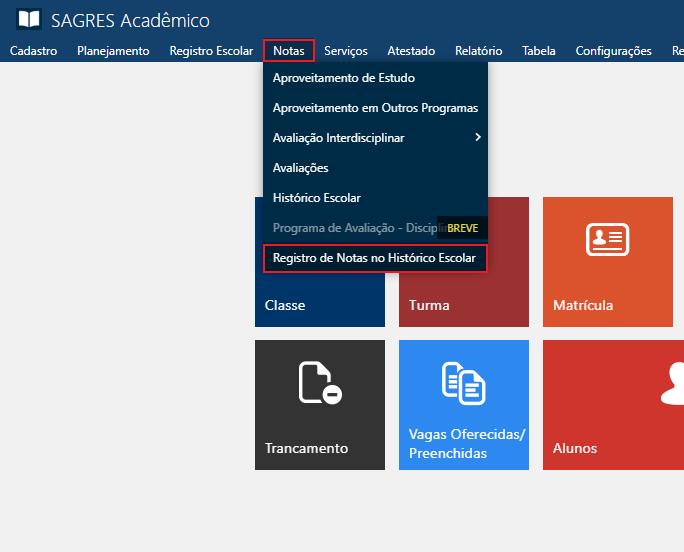Click Avaliações in the dropdown menu

point(300,168)
